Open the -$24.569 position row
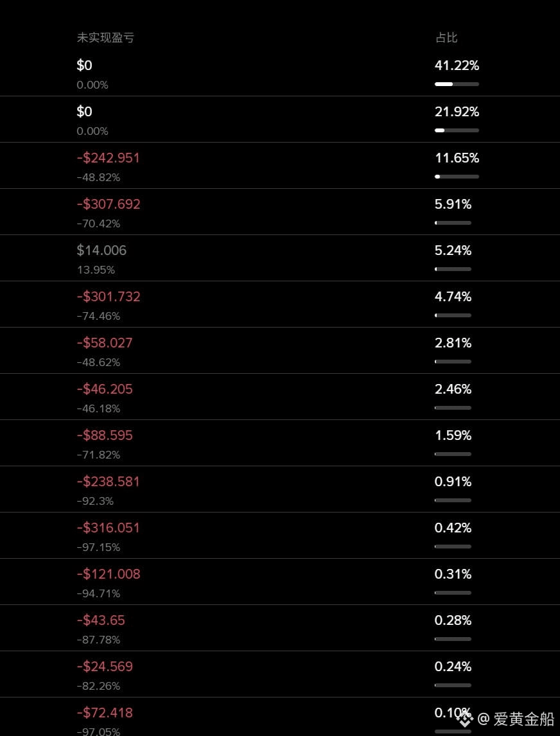The image size is (560, 736). 104,667
